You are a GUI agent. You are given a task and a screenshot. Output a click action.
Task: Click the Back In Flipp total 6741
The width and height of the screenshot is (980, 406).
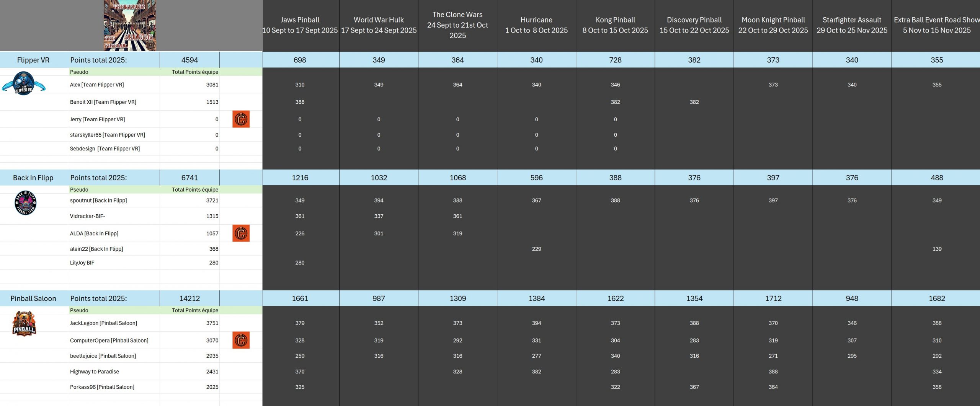coord(189,178)
